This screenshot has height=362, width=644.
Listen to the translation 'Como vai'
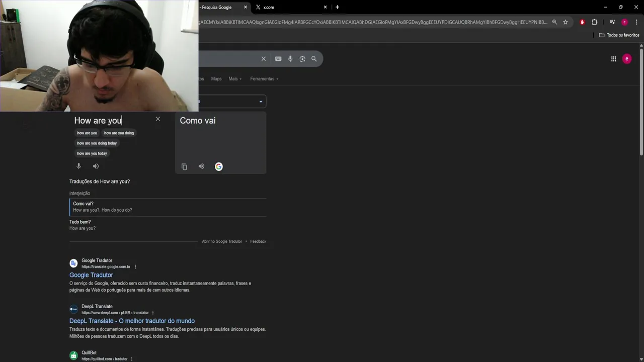tap(201, 166)
